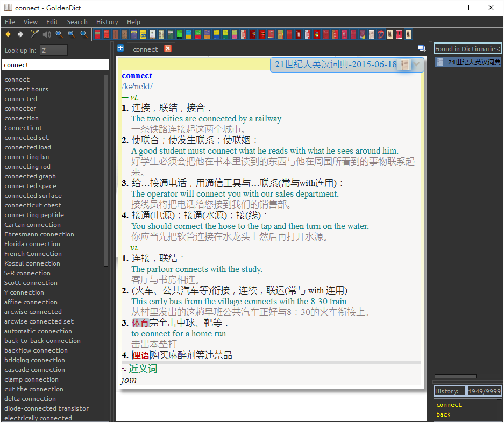Open the History menu
This screenshot has width=504, height=423.
coord(107,22)
